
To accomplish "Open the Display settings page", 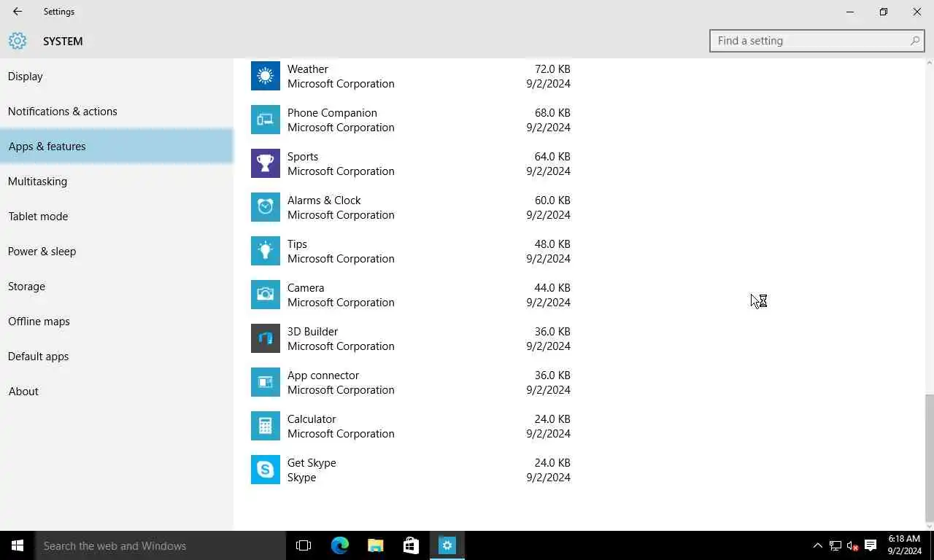I will click(117, 76).
